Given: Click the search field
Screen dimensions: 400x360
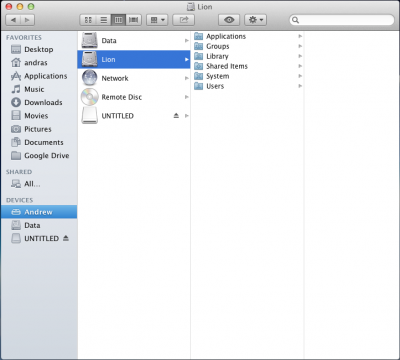Looking at the screenshot, I should [342, 20].
